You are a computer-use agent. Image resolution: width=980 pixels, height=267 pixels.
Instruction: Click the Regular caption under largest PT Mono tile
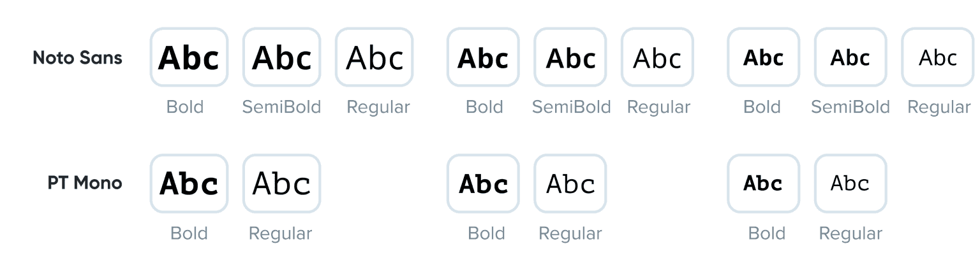(280, 234)
